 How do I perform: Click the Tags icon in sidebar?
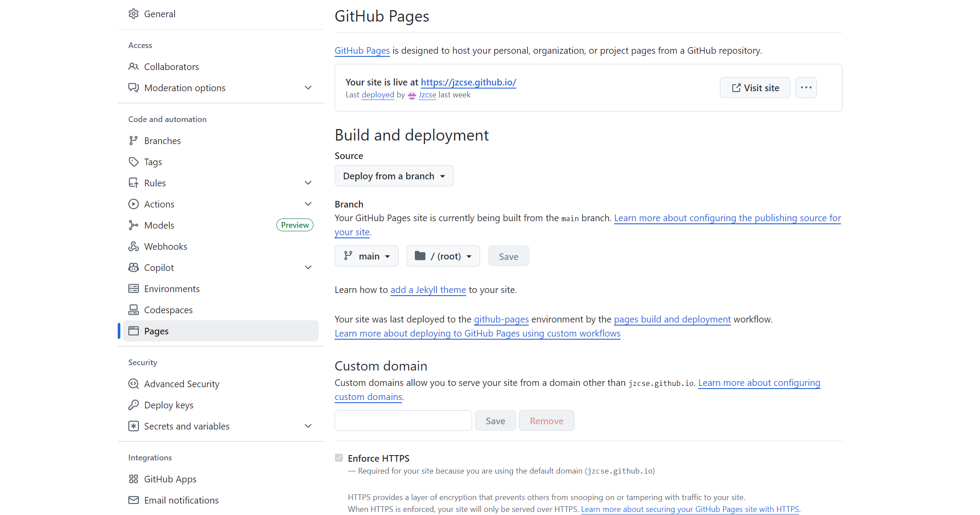coord(133,162)
